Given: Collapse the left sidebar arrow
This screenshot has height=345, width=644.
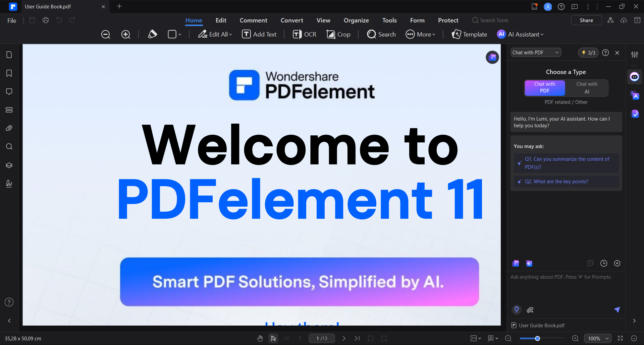Looking at the screenshot, I should tap(9, 321).
